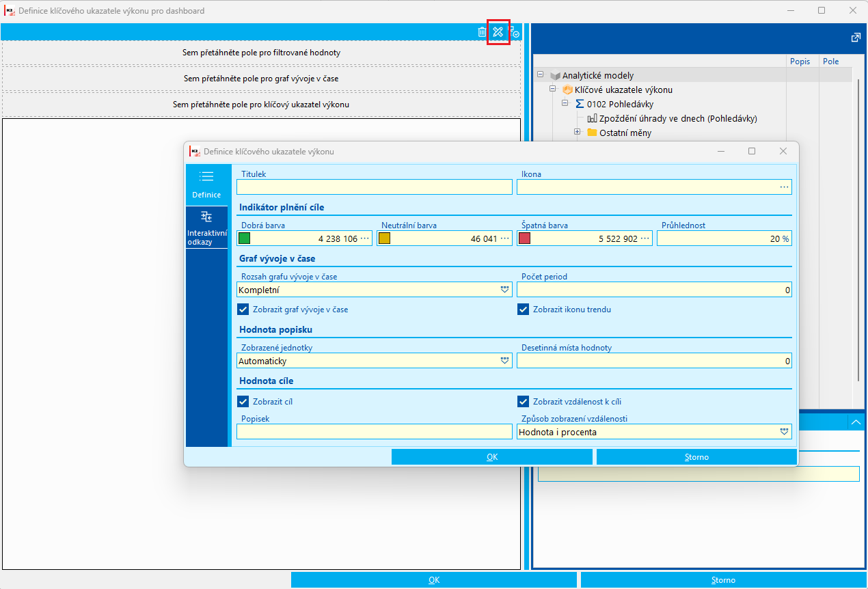Click the sigma icon of 0102 Pohledávky

(x=580, y=104)
